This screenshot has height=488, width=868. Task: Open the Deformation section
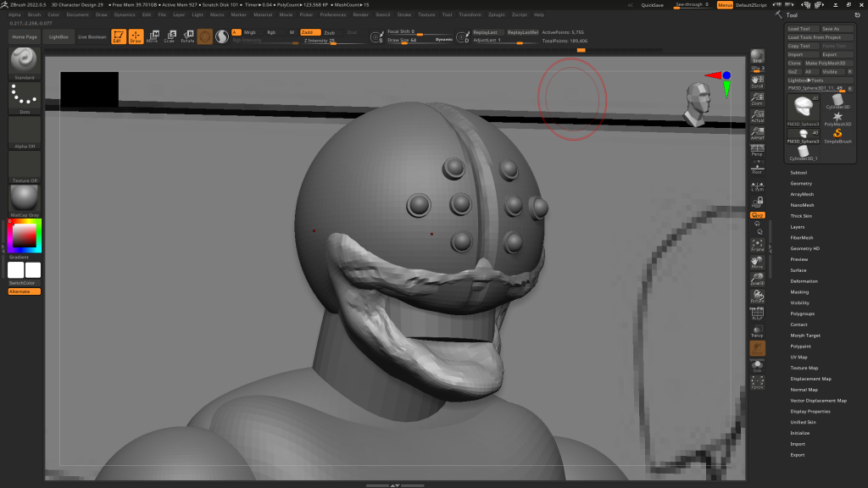coord(804,280)
